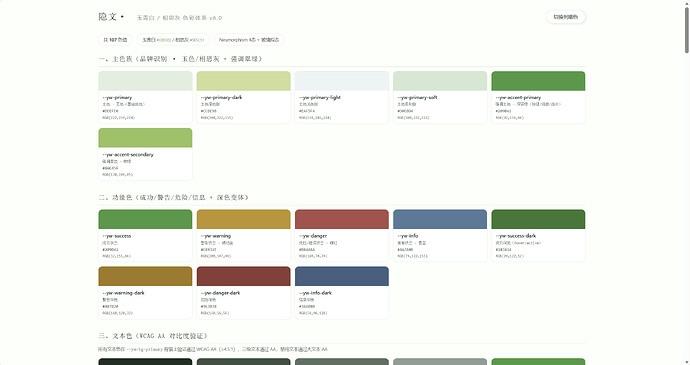Viewport: 690px width, 365px height.
Task: Pick the --yw-warning amber swatch
Action: [243, 236]
